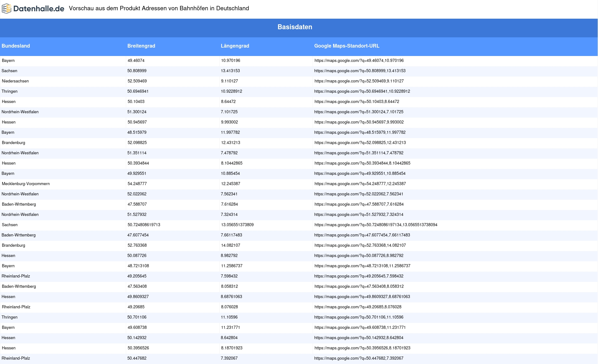Click Breitengrad value 47.563408

click(137, 287)
